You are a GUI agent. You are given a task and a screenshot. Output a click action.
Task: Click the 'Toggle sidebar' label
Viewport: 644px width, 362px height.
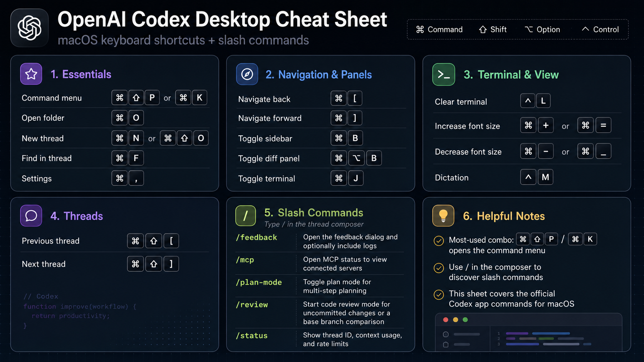[265, 138]
